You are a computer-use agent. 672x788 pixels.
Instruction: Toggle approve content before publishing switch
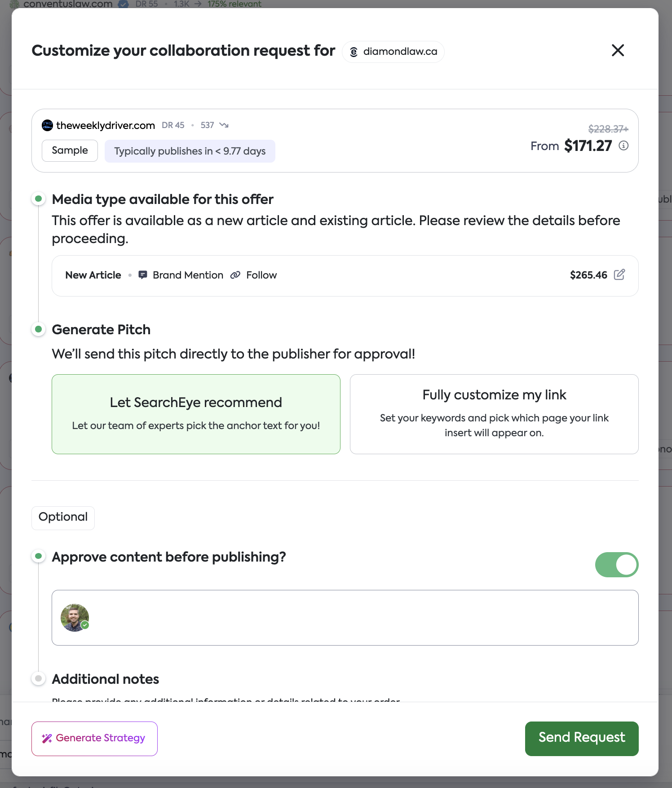click(x=616, y=565)
